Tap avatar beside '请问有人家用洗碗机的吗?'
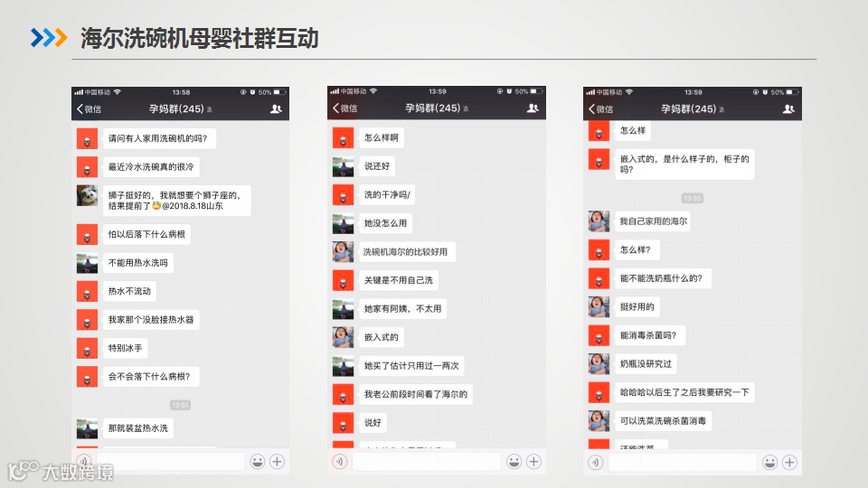Image resolution: width=868 pixels, height=488 pixels. click(87, 138)
